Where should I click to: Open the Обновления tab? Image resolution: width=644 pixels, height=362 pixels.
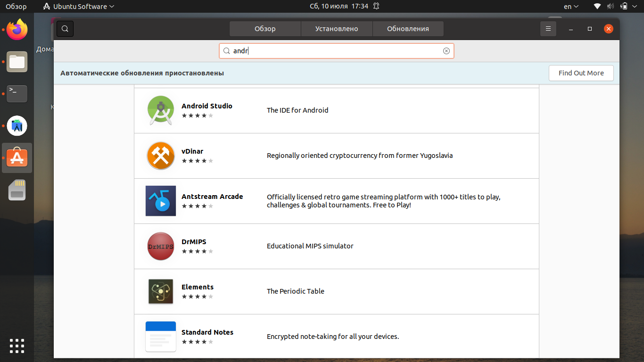(408, 29)
